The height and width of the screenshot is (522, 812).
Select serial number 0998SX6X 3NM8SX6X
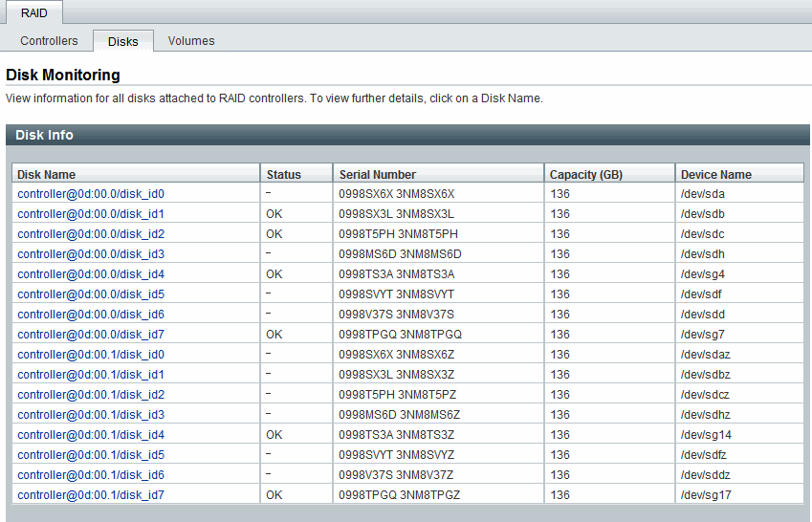pos(397,194)
